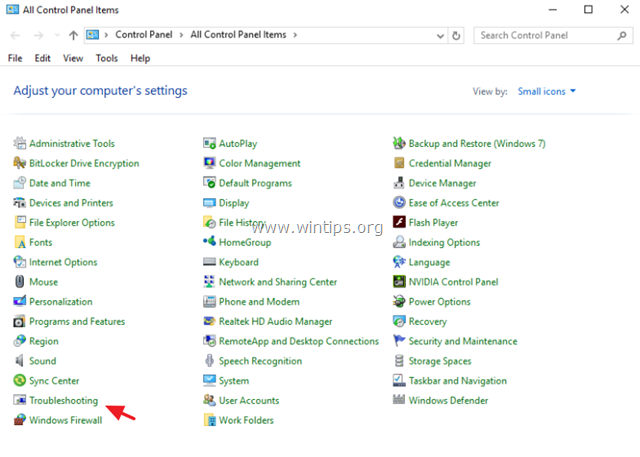Click the Device Manager icon
The width and height of the screenshot is (640, 457).
399,183
